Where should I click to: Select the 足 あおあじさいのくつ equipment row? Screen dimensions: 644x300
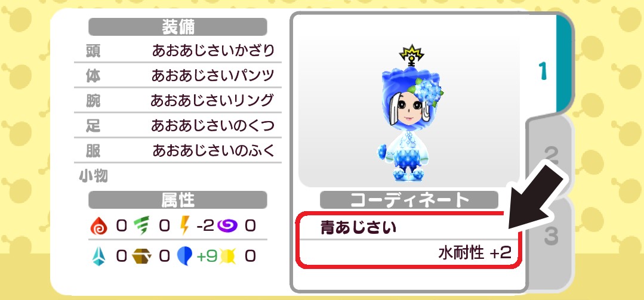(x=178, y=126)
